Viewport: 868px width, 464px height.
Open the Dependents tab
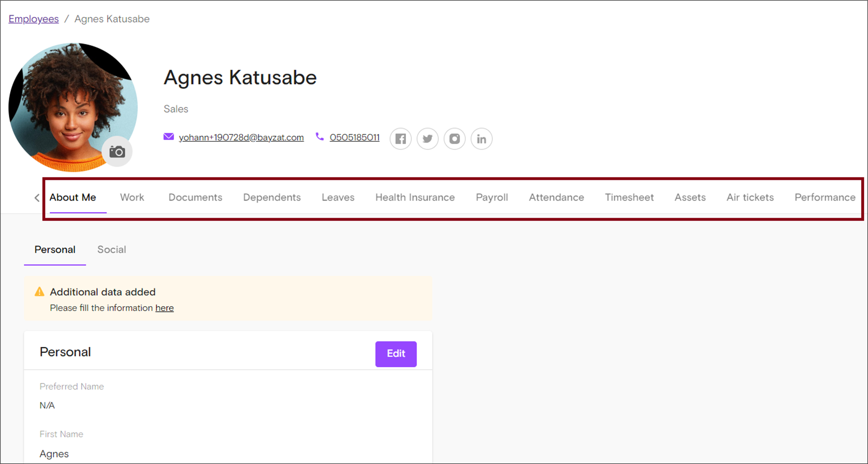272,197
